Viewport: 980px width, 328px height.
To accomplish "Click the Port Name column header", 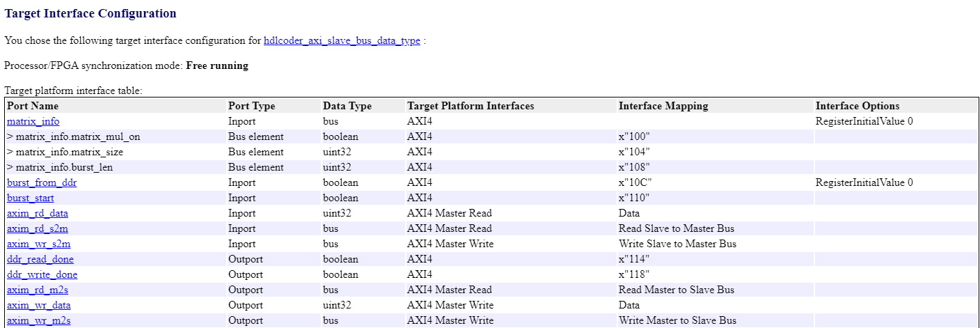I will 33,106.
